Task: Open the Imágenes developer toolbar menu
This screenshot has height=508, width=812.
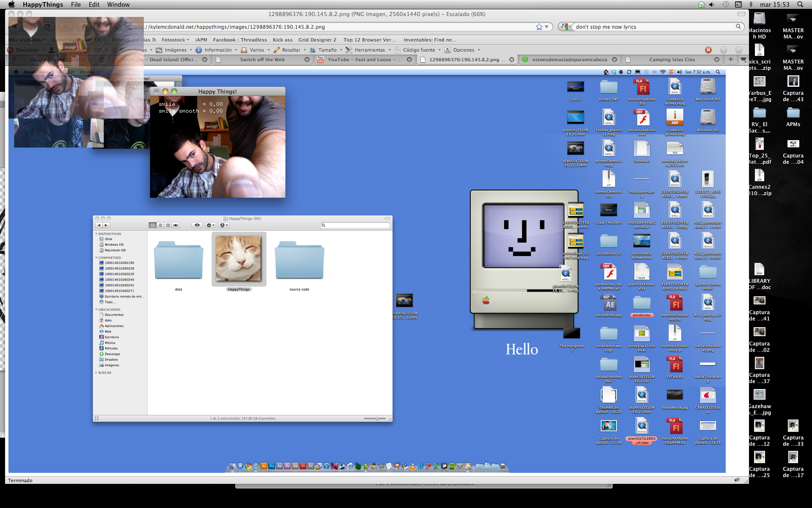Action: click(x=175, y=50)
